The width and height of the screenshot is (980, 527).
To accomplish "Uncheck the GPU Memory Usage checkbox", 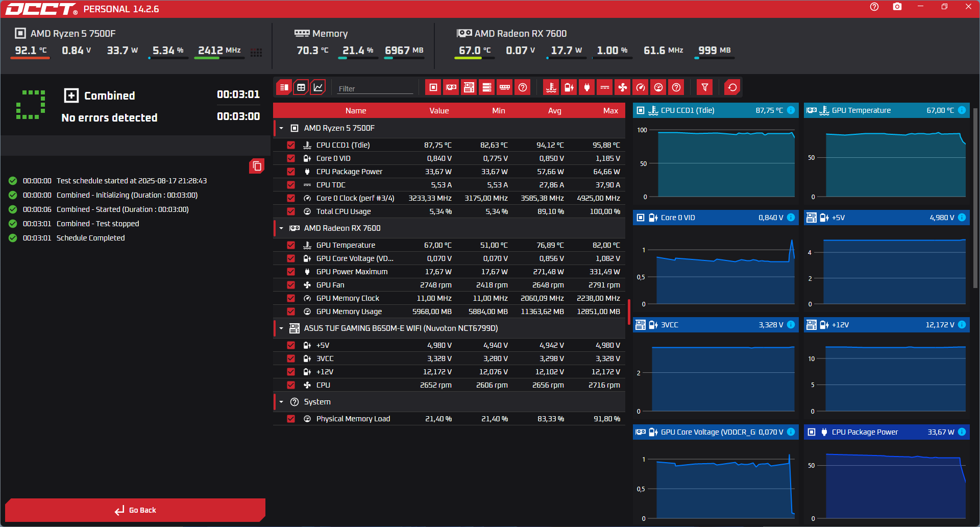I will click(291, 312).
